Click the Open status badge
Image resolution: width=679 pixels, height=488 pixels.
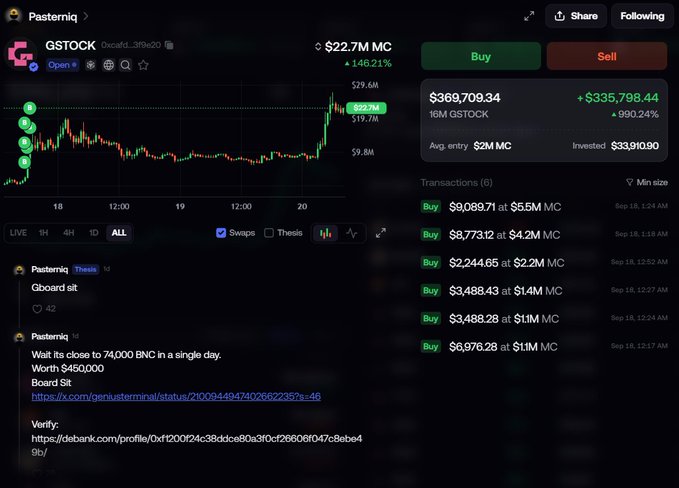[x=62, y=65]
